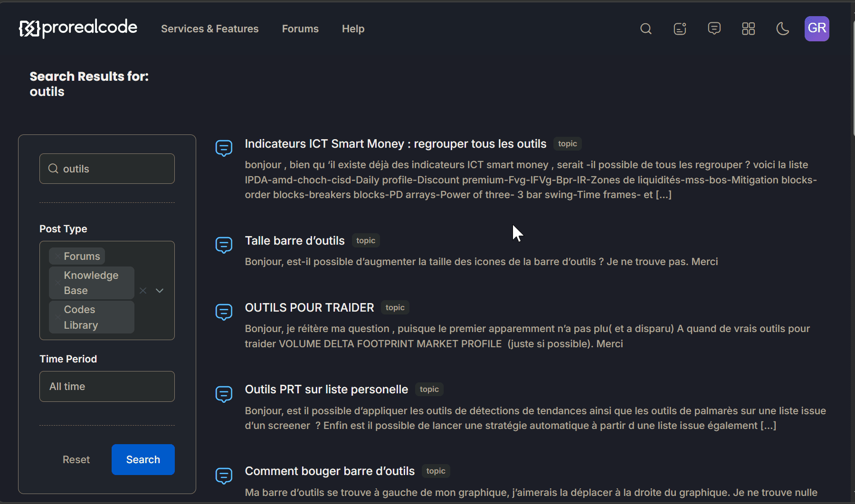The height and width of the screenshot is (504, 855).
Task: Clear all selected post types
Action: coord(143,291)
